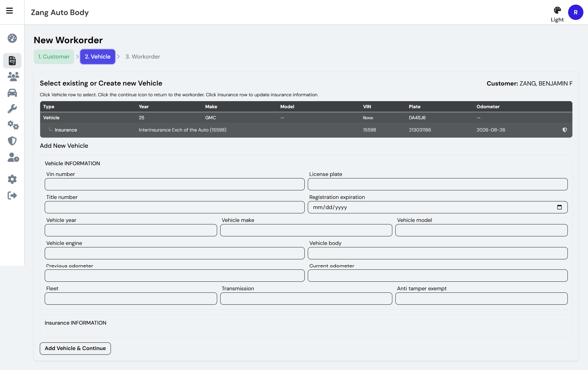Click the License plate input field
The width and height of the screenshot is (588, 370).
(438, 184)
